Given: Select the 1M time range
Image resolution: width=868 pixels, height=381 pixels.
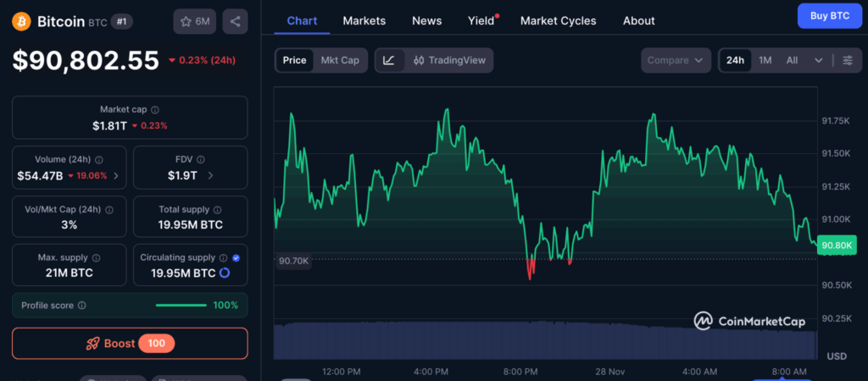Looking at the screenshot, I should [765, 60].
